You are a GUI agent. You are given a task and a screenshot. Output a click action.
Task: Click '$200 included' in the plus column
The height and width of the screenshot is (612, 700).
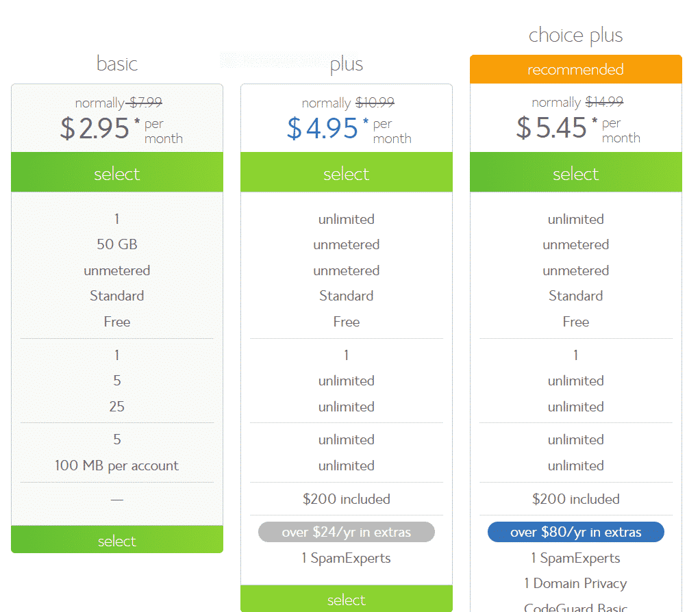347,499
